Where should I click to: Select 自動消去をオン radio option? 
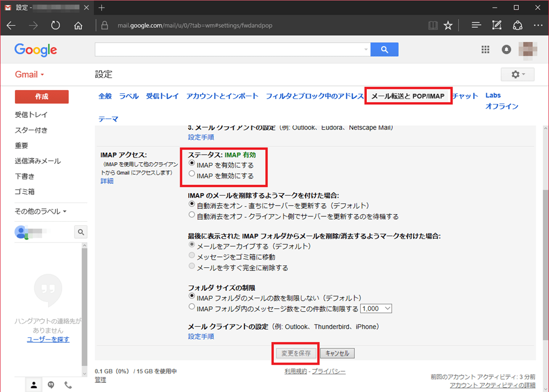click(x=191, y=203)
